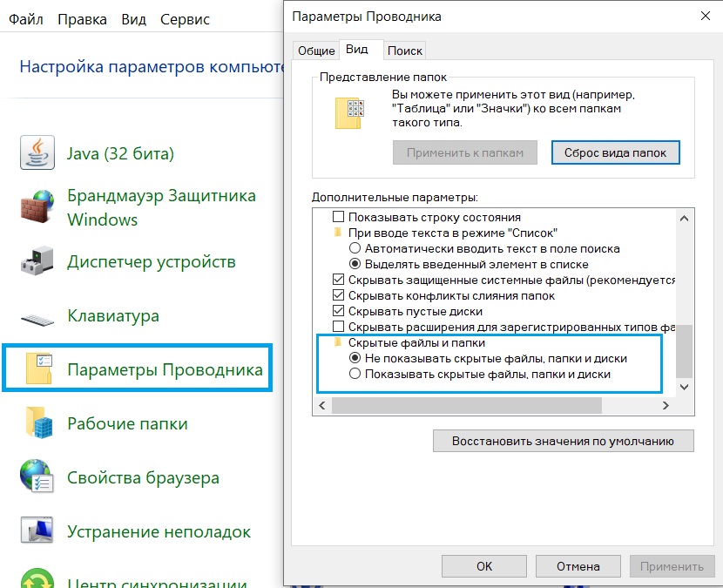Select Выделять введенный элемент в списке
Screen dimensions: 723x588
tap(355, 264)
